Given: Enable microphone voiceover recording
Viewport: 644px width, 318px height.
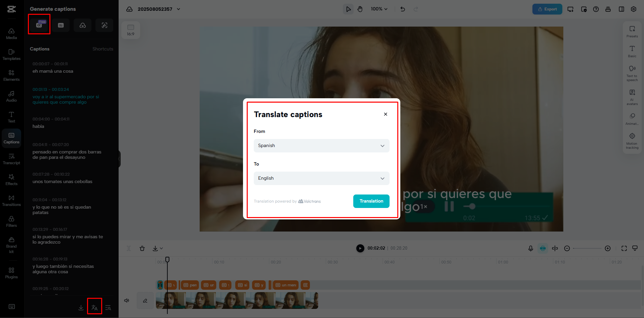Looking at the screenshot, I should pyautogui.click(x=530, y=248).
